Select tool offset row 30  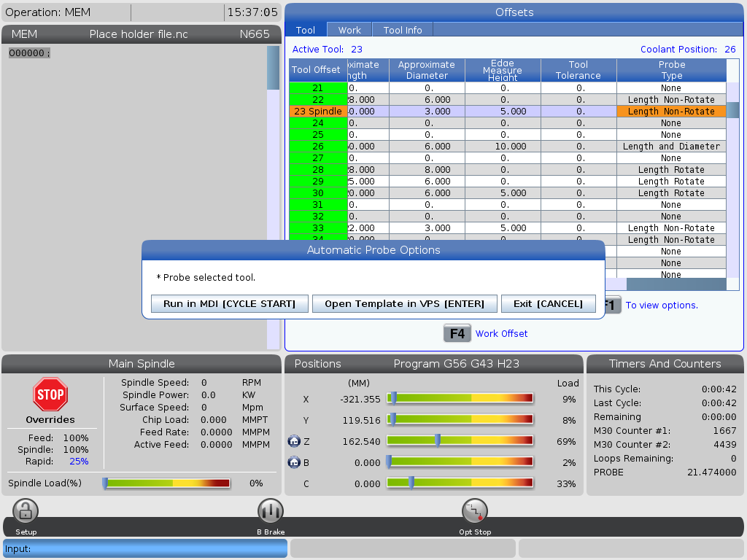pos(508,192)
